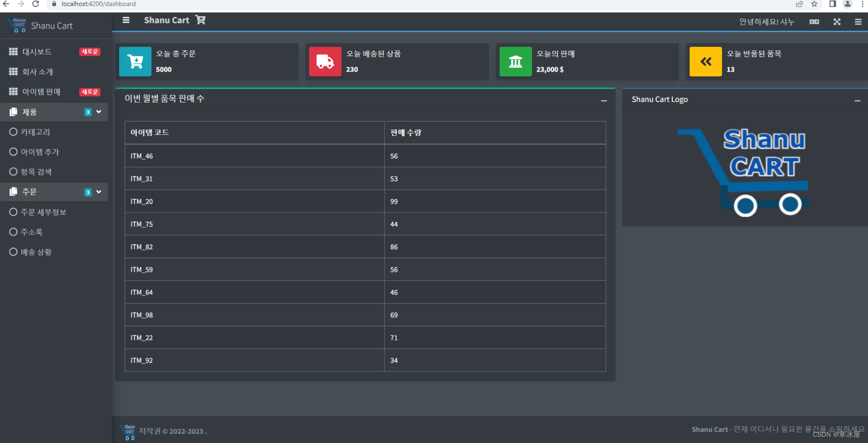
Task: Click the teal shopping cart icon on 오늘 총 주문 card
Action: 135,61
